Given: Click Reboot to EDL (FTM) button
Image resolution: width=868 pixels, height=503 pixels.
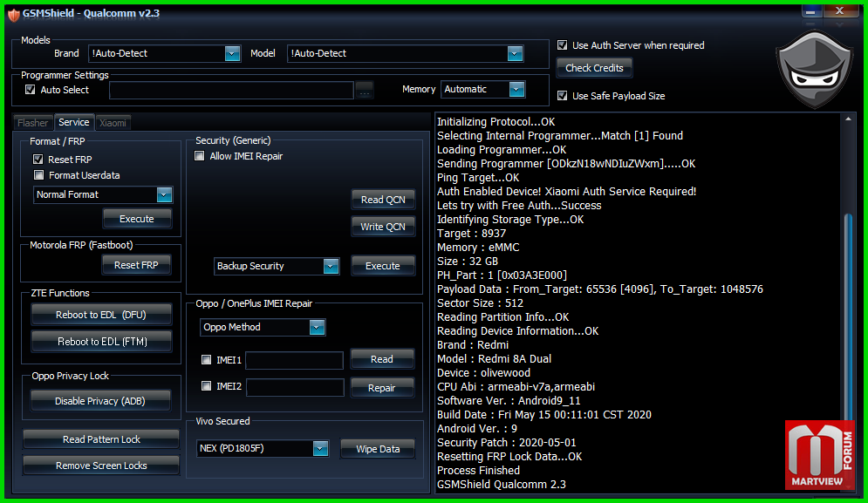Looking at the screenshot, I should pyautogui.click(x=102, y=342).
